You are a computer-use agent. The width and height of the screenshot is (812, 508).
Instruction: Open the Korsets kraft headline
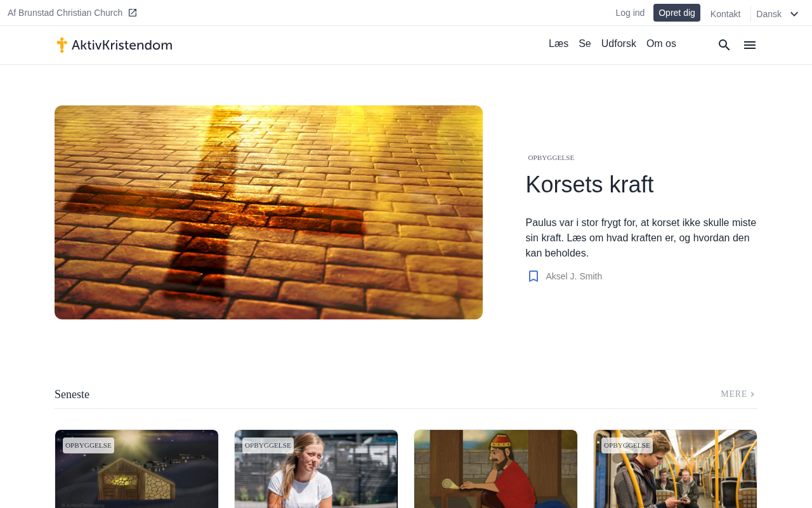pyautogui.click(x=589, y=185)
